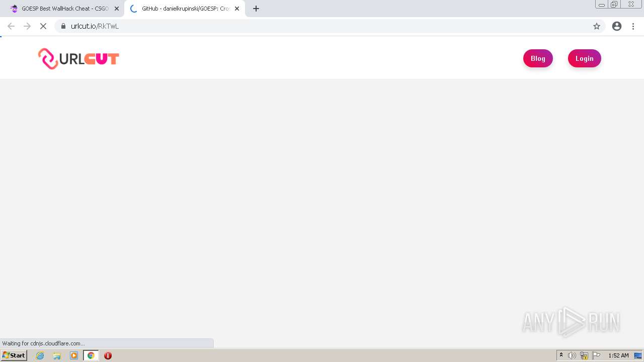Viewport: 644px width, 362px height.
Task: Stop loading the page
Action: pos(43,26)
